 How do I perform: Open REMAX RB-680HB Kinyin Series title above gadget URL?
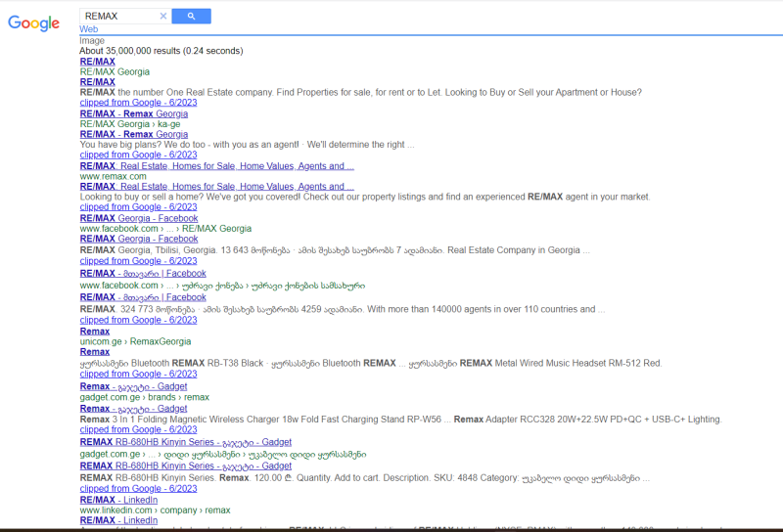(x=185, y=442)
